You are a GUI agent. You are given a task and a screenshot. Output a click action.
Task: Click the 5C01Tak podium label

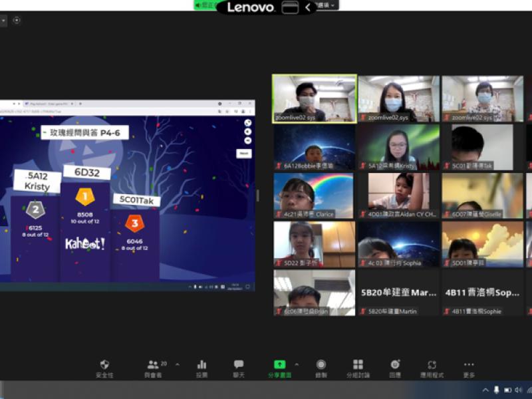(x=136, y=201)
